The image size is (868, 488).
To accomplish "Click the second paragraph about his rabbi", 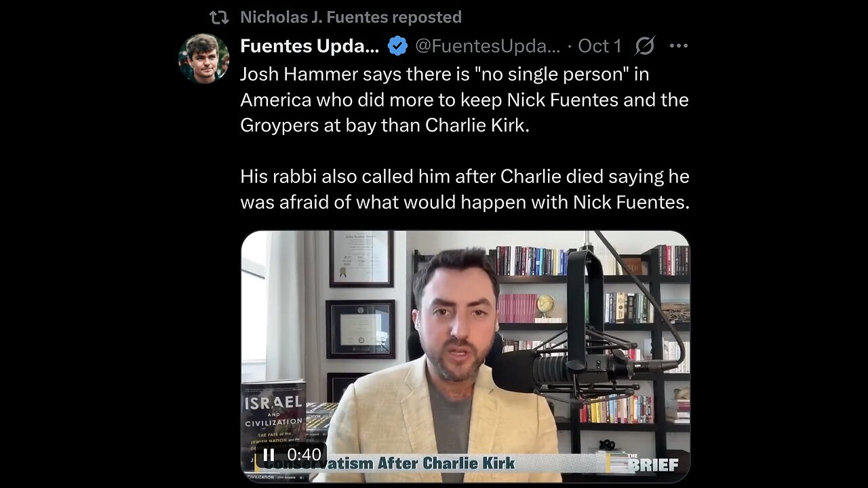I will [464, 189].
